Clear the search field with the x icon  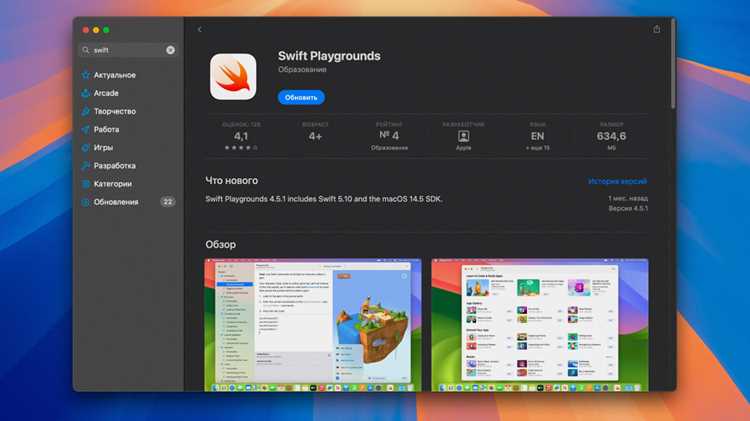click(170, 50)
